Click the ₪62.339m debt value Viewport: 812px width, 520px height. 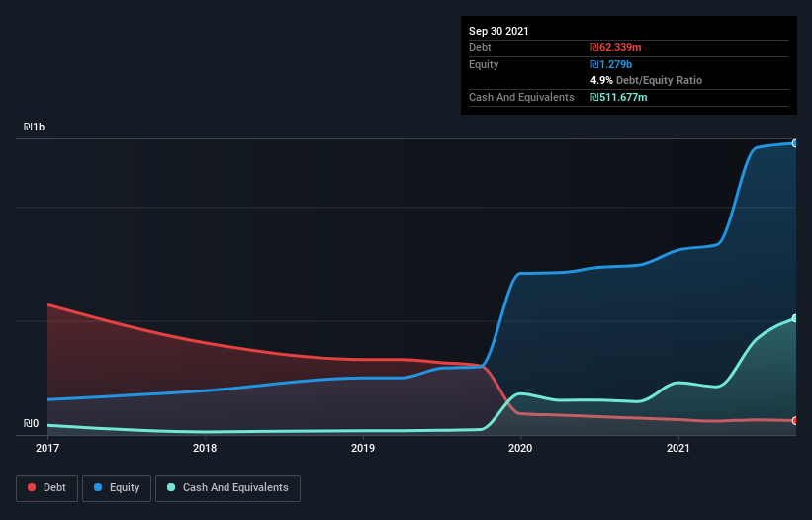(616, 47)
